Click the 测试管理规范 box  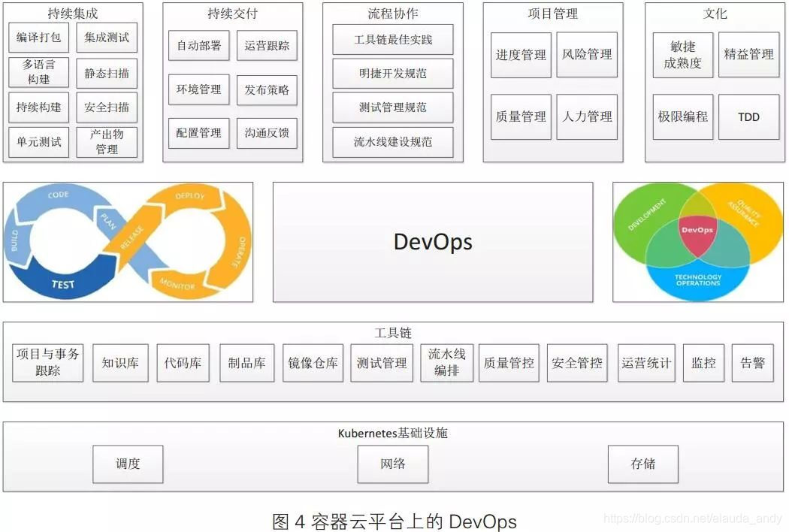tap(393, 107)
